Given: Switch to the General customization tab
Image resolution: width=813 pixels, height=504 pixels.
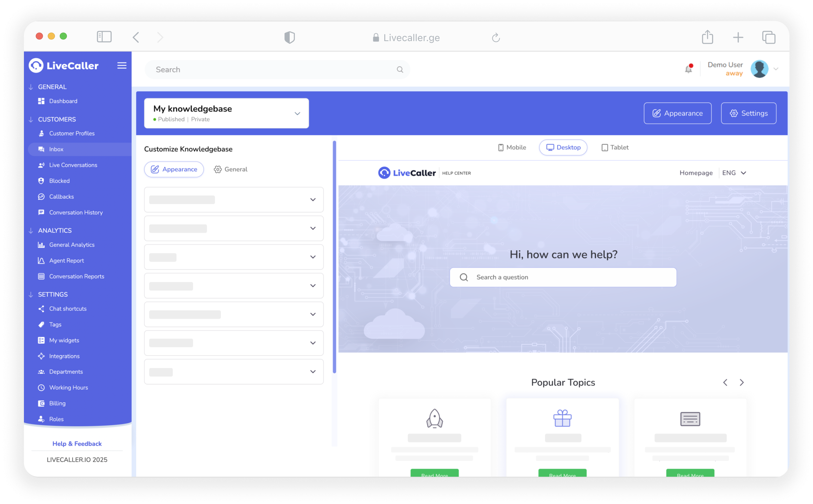Looking at the screenshot, I should pos(231,169).
